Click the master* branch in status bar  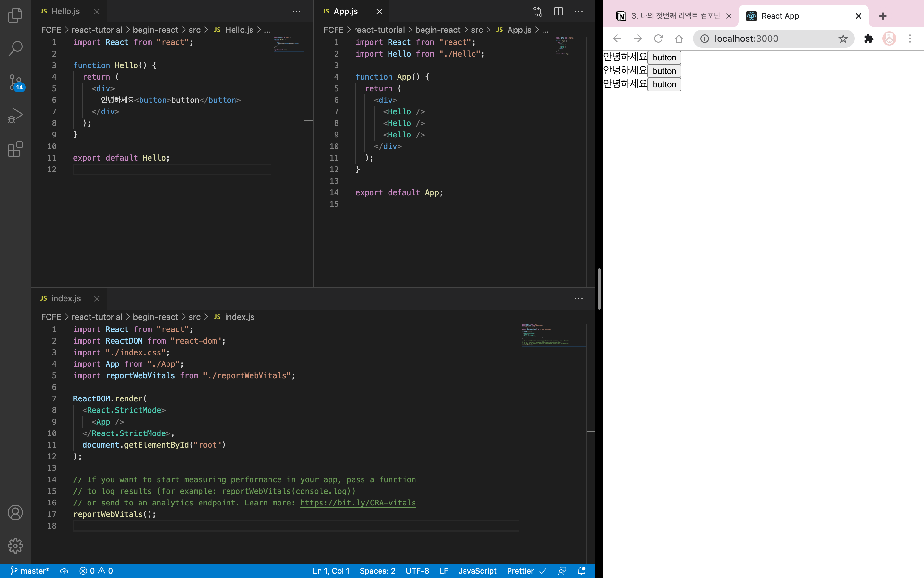tap(30, 571)
